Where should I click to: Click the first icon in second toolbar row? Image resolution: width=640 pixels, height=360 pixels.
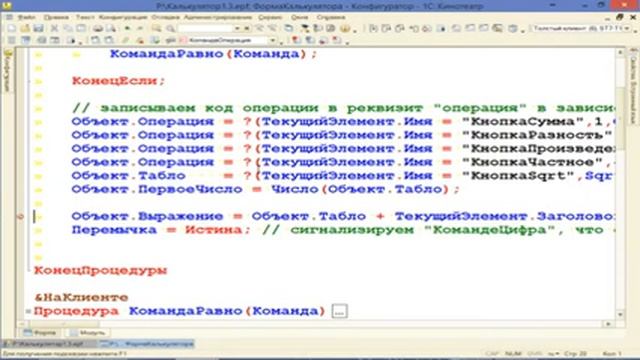point(12,40)
